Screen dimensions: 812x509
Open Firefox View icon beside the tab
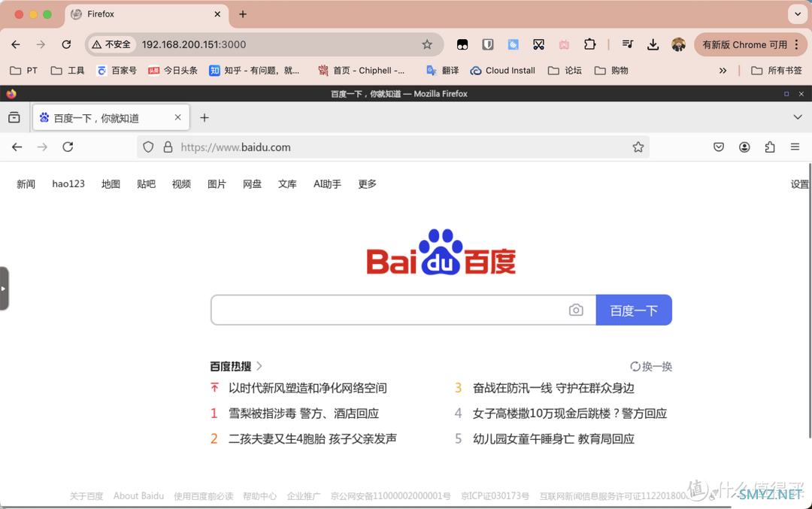tap(14, 118)
